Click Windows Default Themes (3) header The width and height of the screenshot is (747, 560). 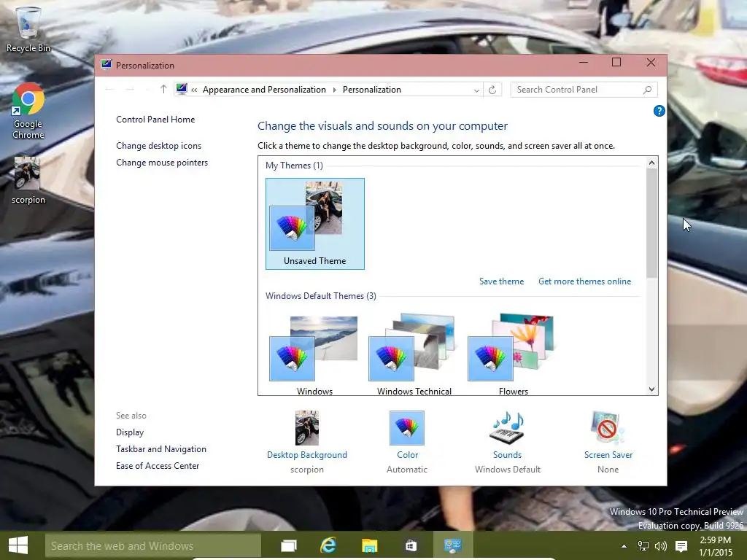(321, 296)
